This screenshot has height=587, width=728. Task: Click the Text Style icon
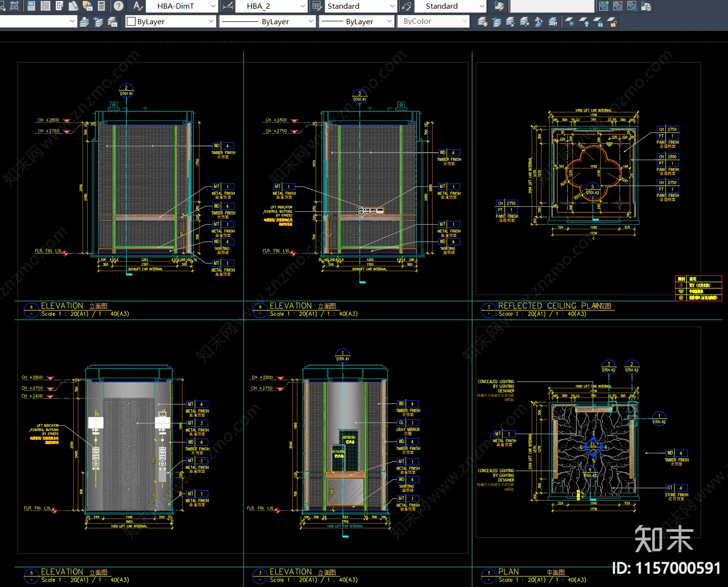point(138,6)
